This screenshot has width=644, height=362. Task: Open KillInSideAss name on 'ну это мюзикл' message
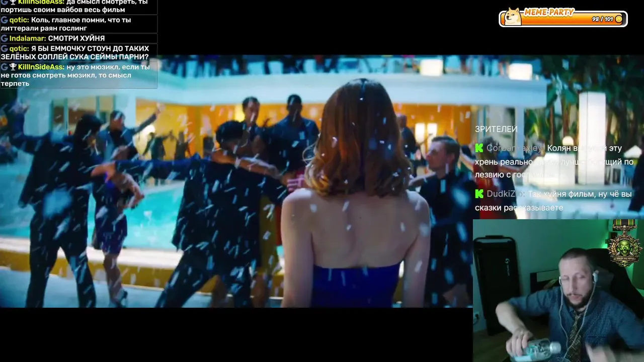click(41, 67)
